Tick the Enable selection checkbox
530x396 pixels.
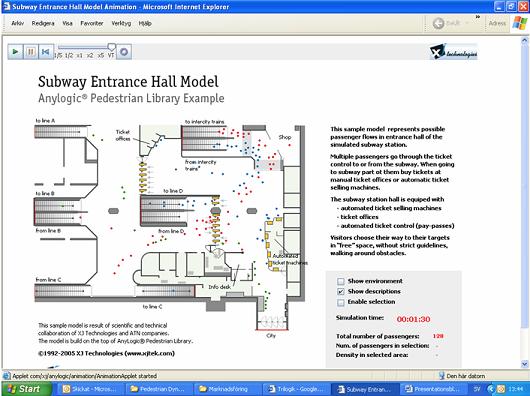[x=341, y=302]
